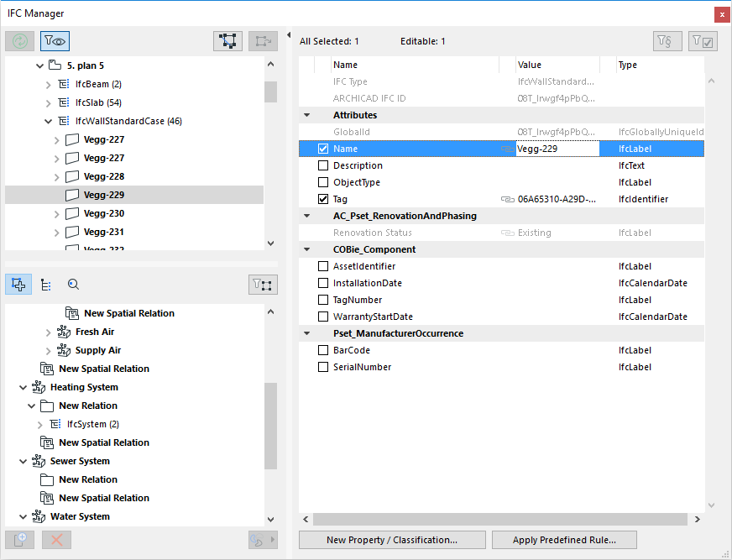Select topmost New Spatial Relation item

pos(128,313)
